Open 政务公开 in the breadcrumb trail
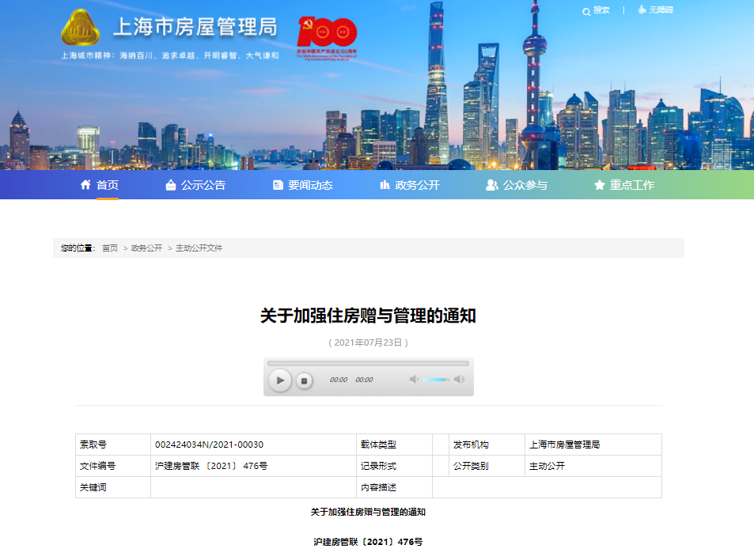754x560 pixels. 146,248
